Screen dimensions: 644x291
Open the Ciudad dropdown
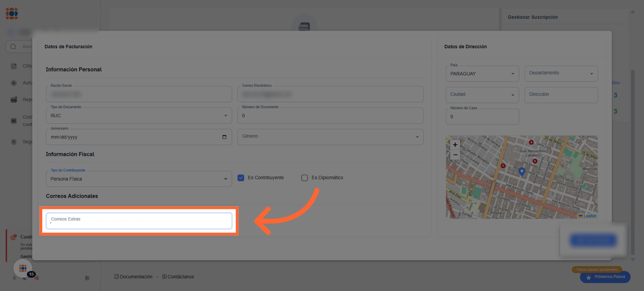point(482,95)
